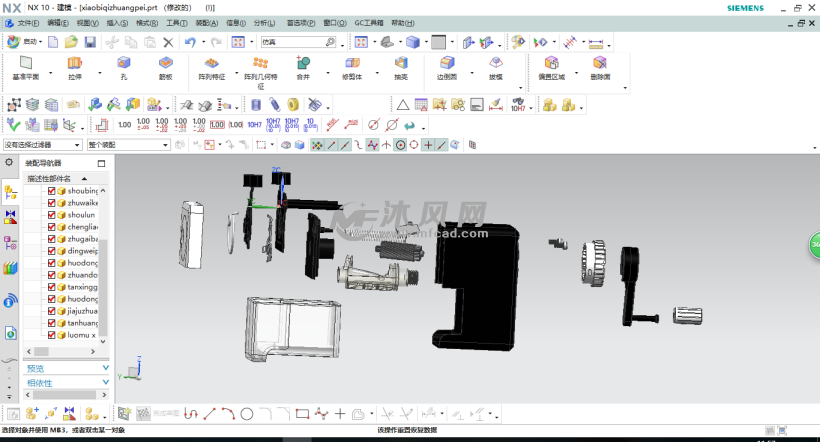Open the Assembly Navigator sidebar tab icon
The image size is (820, 442).
coord(10,192)
